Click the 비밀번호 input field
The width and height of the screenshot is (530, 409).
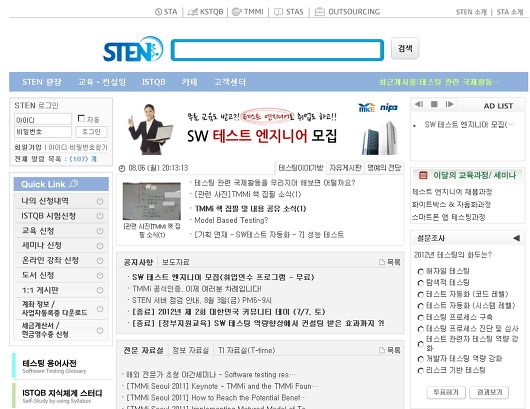coord(43,131)
